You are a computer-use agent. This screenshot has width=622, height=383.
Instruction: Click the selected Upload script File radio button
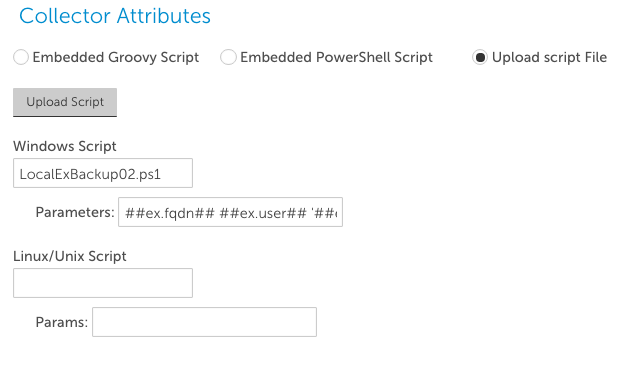480,57
